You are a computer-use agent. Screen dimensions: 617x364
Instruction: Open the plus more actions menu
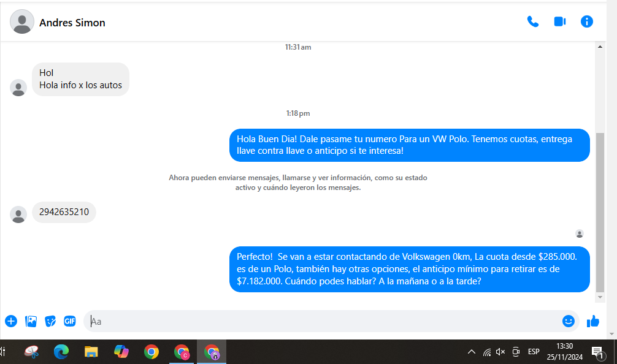point(11,321)
